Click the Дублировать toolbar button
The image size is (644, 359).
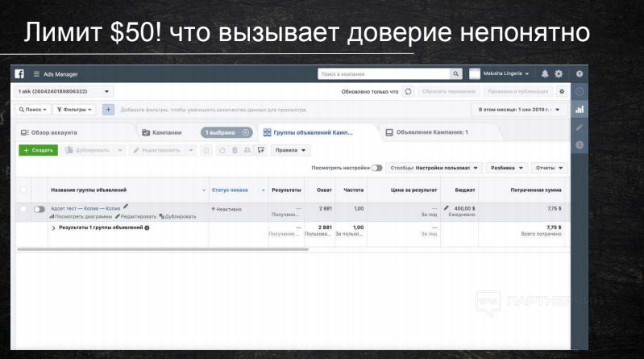[x=88, y=151]
